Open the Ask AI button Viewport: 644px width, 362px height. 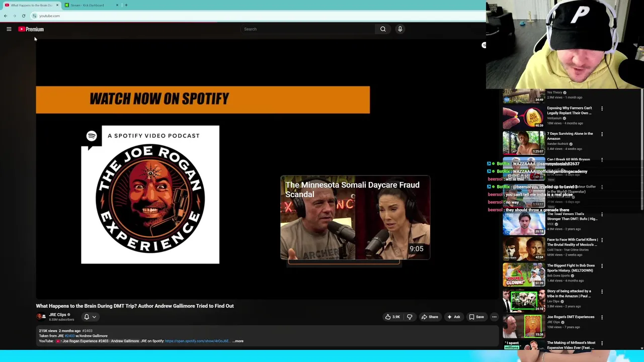click(453, 317)
